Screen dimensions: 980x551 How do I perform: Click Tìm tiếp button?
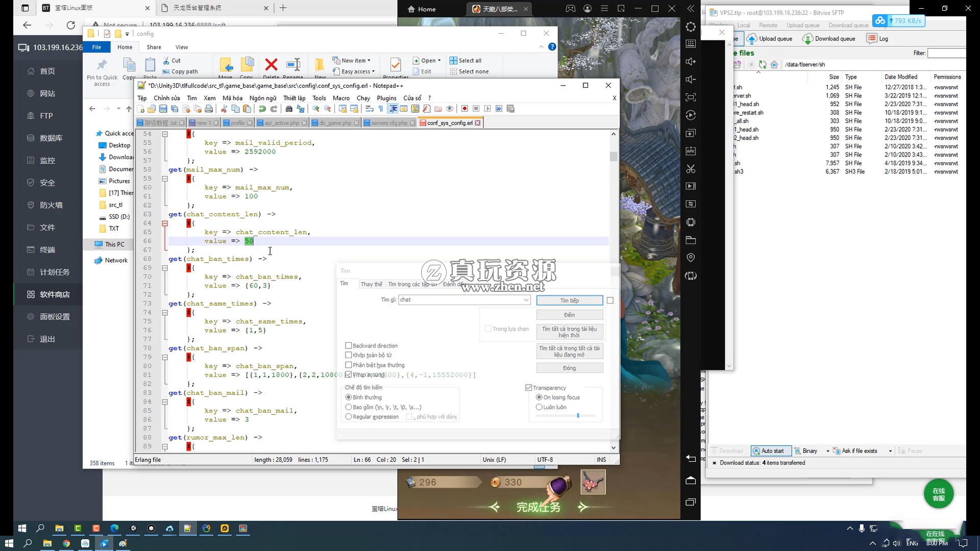570,300
